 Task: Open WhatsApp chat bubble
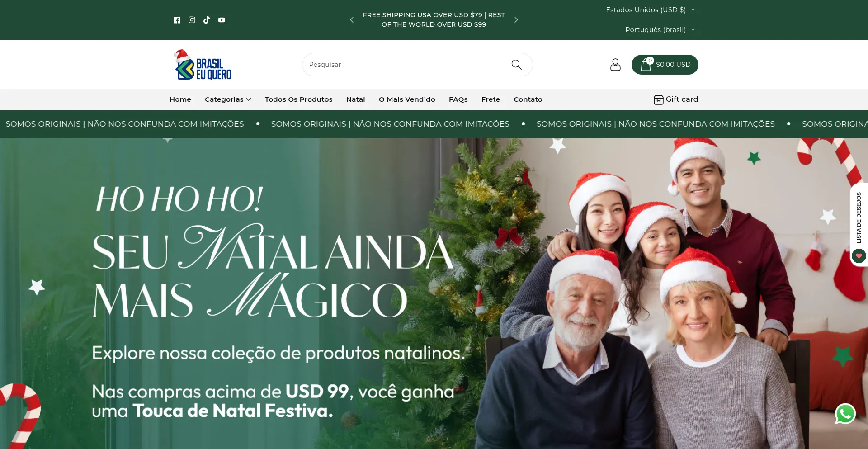tap(845, 414)
